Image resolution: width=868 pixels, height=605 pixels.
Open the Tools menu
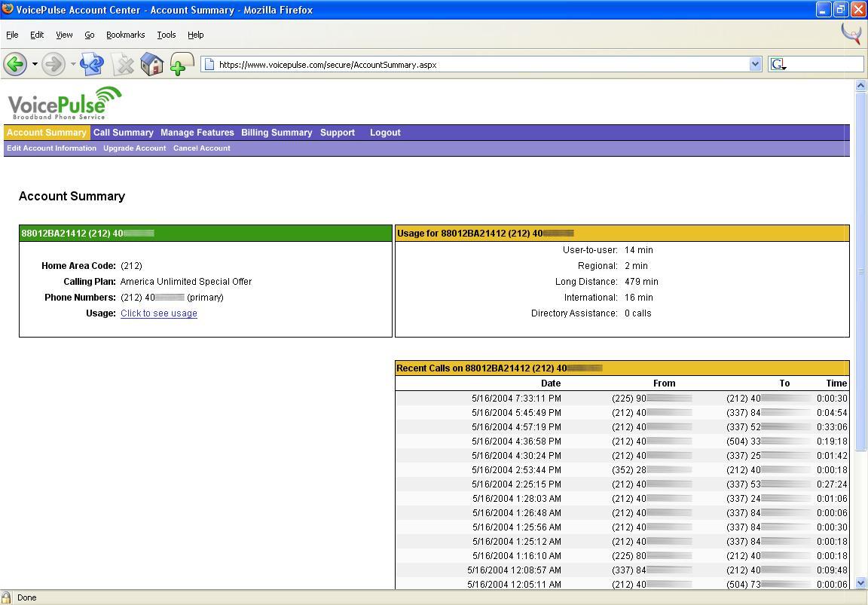[167, 35]
